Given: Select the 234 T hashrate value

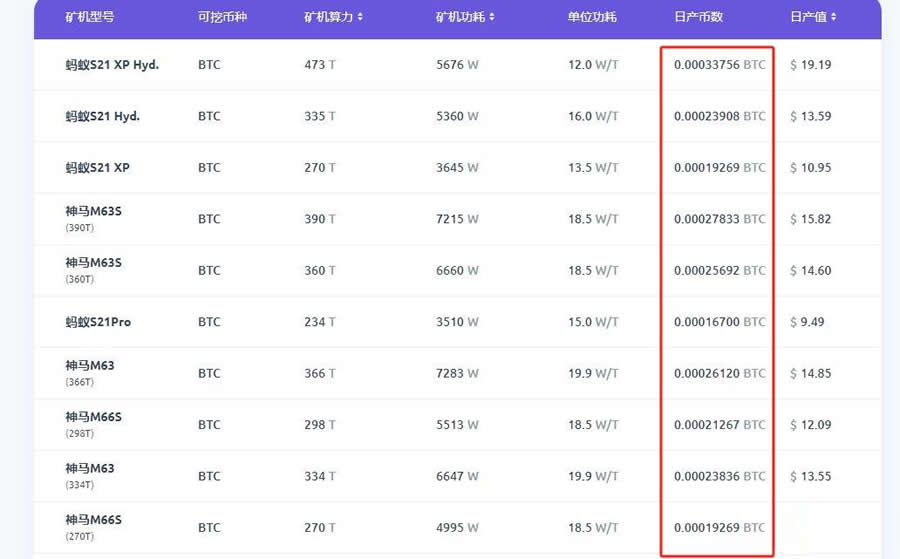Looking at the screenshot, I should tap(320, 322).
